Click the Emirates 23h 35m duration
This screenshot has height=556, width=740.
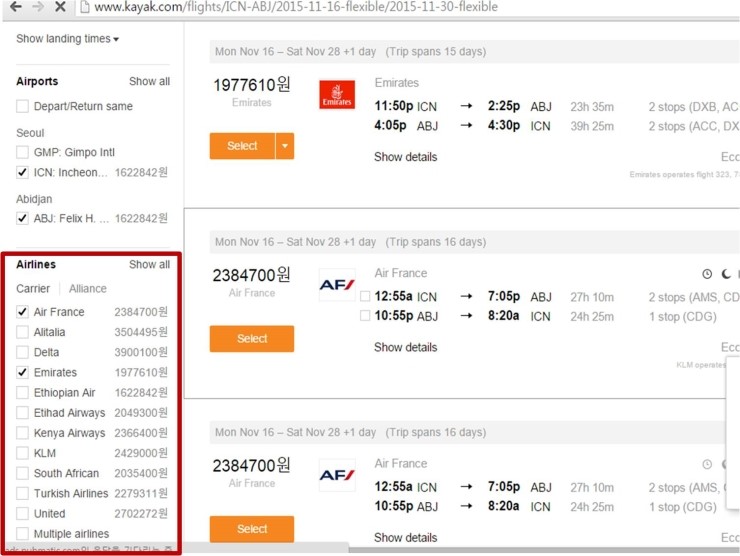coord(592,107)
